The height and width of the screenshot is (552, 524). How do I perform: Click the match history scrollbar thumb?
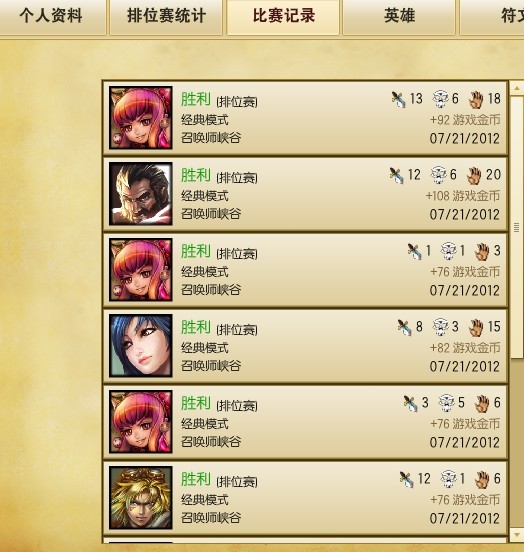pos(517,227)
